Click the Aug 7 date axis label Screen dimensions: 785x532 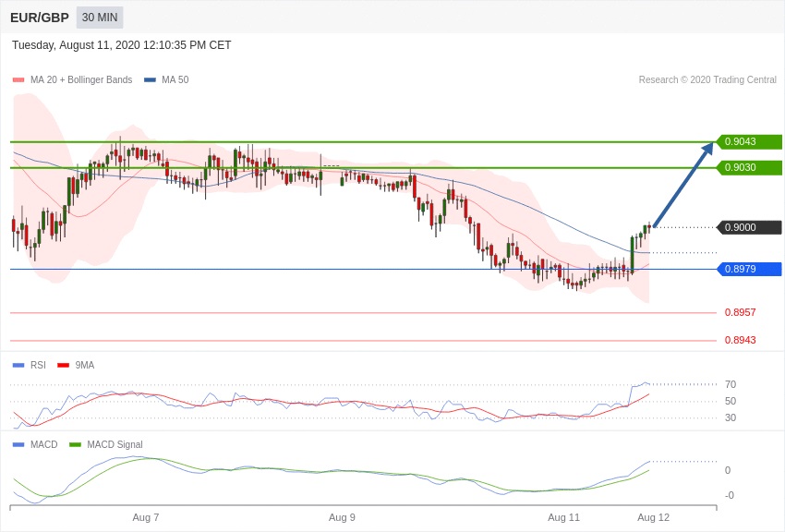[x=146, y=517]
